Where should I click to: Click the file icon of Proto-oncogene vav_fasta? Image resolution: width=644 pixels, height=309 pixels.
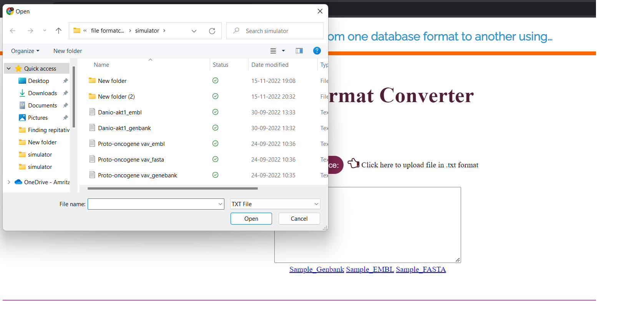pyautogui.click(x=92, y=159)
